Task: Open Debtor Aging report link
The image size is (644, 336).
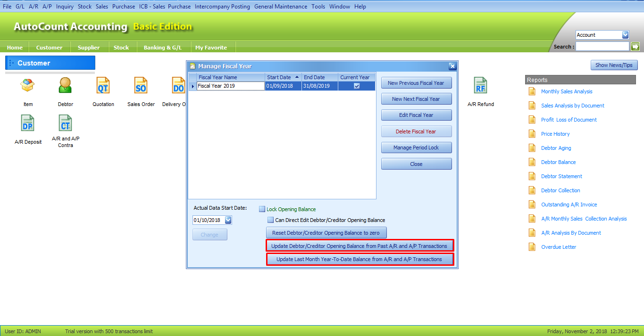Action: click(556, 148)
